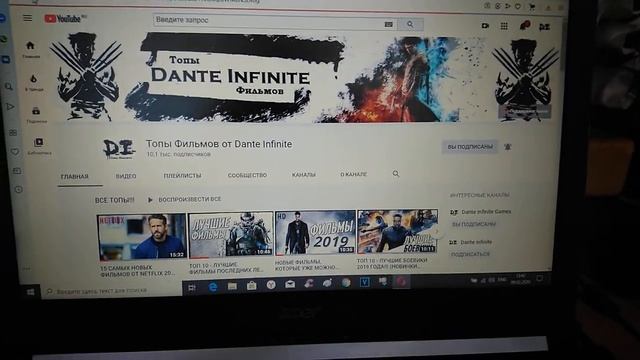The width and height of the screenshot is (640, 360).
Task: Open bookmarks heart in Opera sidebar
Action: [x=15, y=151]
